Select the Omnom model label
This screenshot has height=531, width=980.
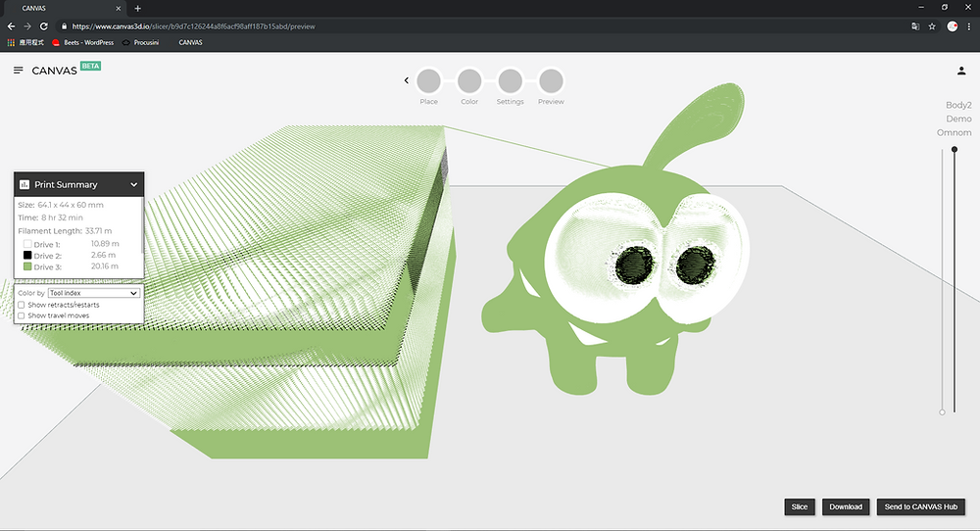point(954,132)
